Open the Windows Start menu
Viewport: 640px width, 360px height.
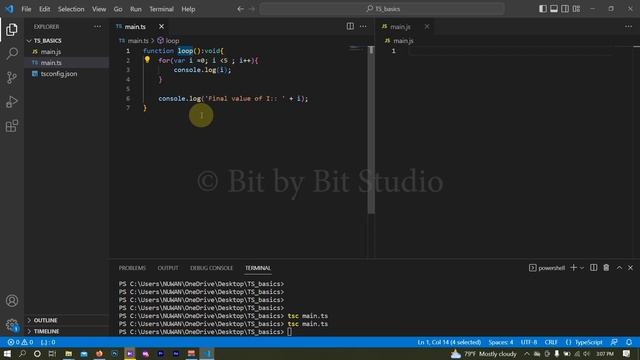click(7, 353)
